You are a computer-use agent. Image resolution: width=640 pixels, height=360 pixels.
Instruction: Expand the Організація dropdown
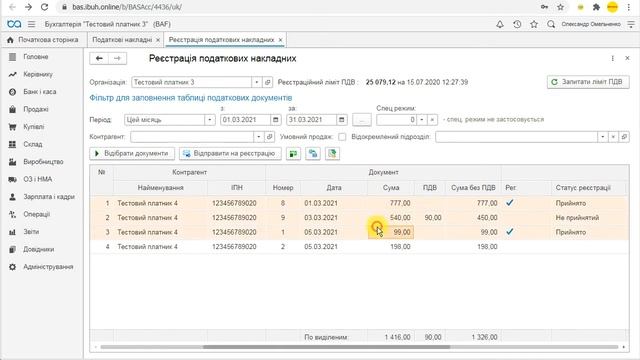pos(256,82)
